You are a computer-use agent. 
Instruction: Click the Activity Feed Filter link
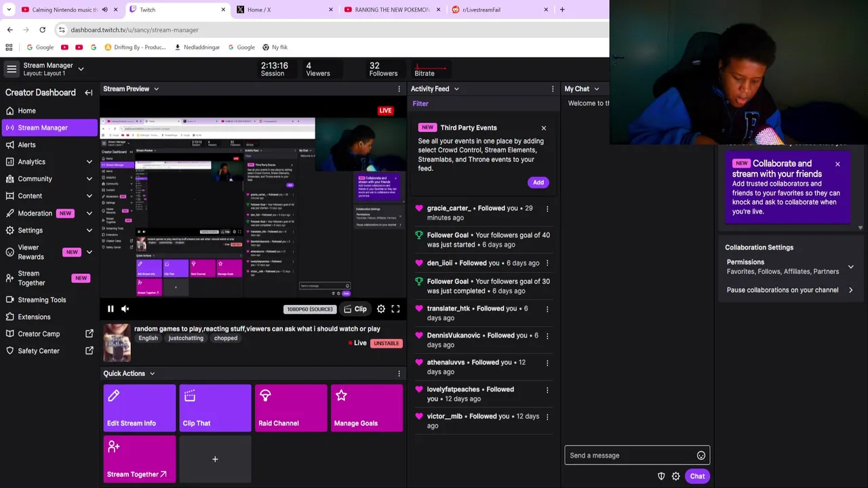coord(420,104)
